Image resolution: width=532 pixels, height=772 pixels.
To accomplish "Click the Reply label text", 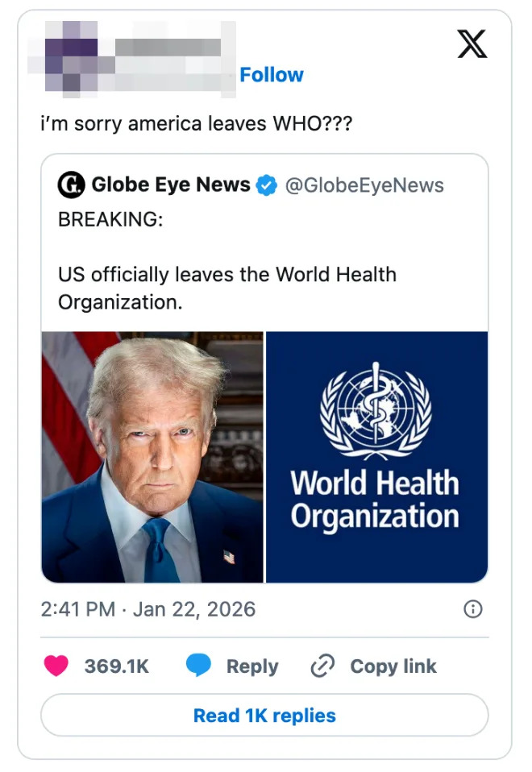I will coord(252,666).
